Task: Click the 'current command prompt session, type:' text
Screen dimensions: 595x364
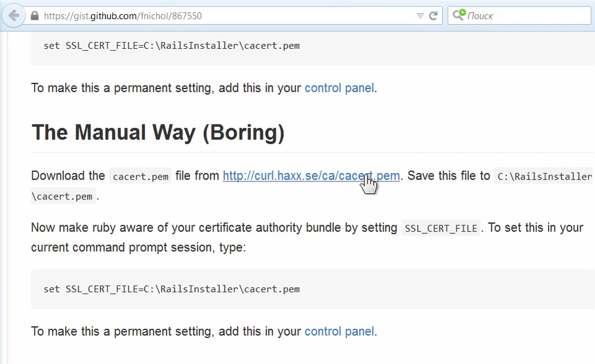Action: 138,248
